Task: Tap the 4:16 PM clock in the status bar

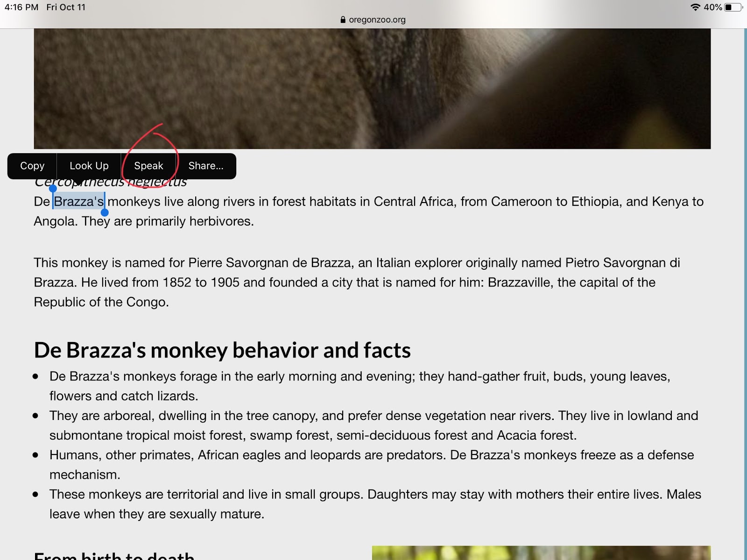Action: pos(21,7)
